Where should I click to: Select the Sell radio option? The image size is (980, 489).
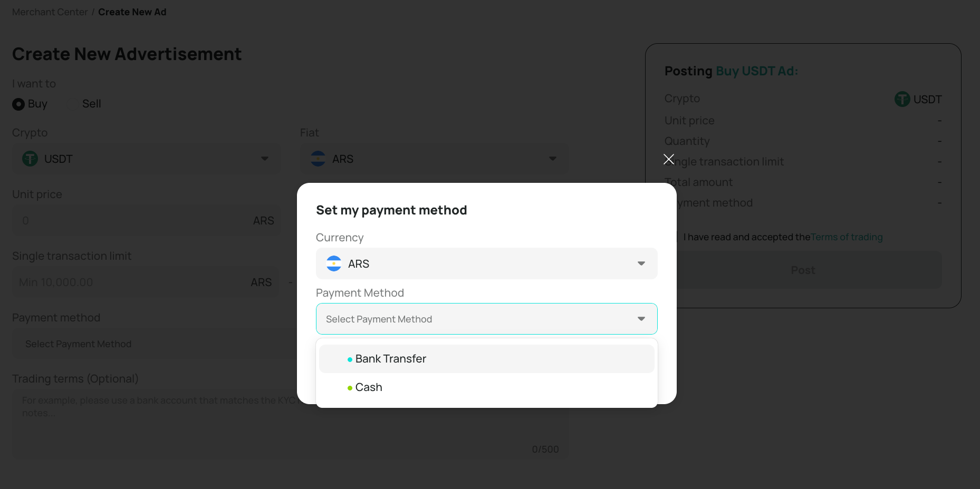[x=73, y=104]
